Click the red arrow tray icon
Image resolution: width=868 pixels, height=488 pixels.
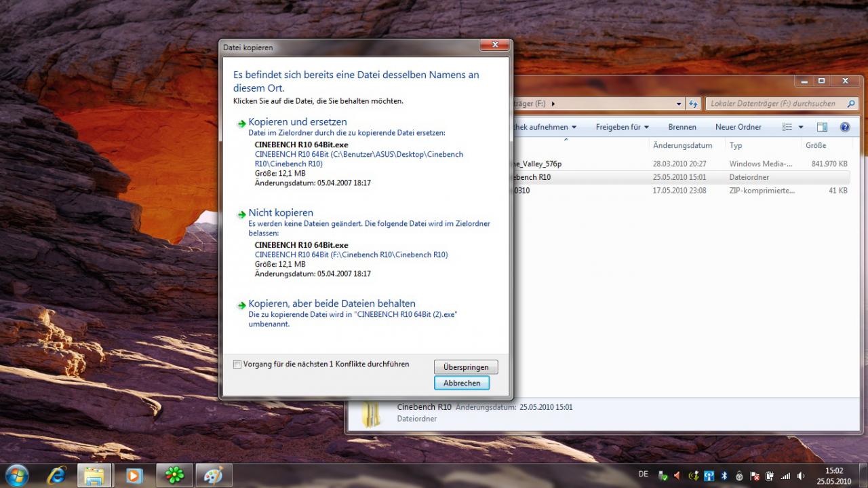coord(676,476)
